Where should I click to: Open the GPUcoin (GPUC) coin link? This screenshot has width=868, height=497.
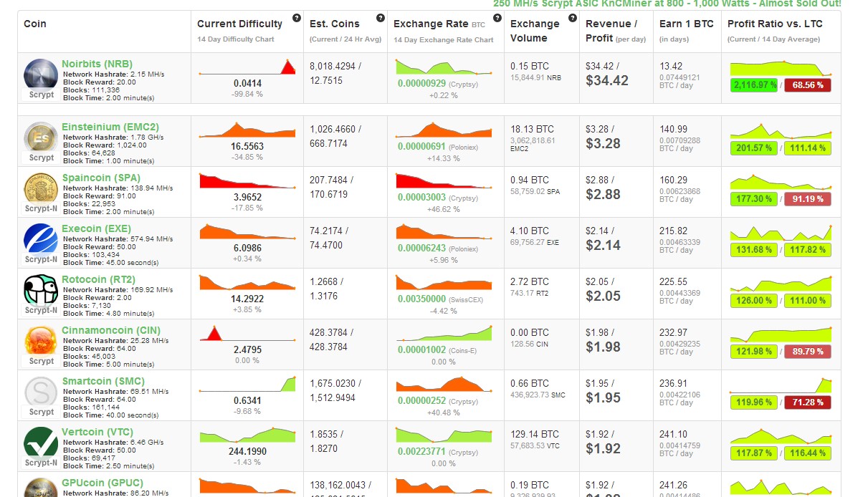102,483
